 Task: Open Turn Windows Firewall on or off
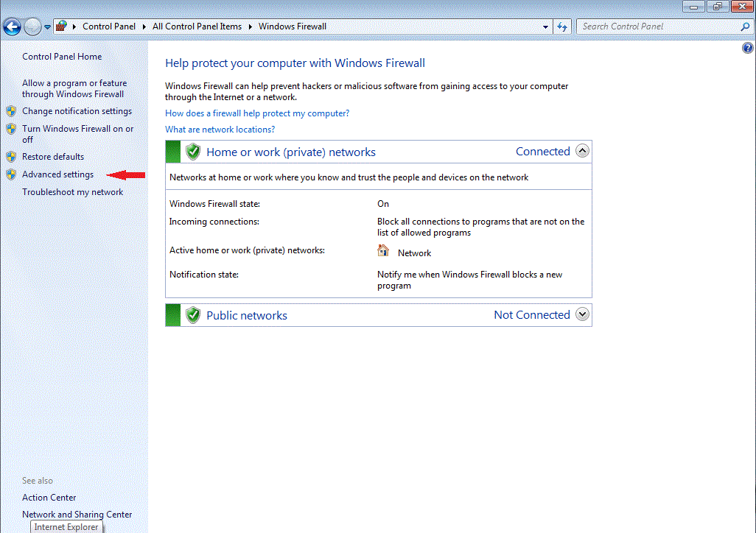pos(77,134)
